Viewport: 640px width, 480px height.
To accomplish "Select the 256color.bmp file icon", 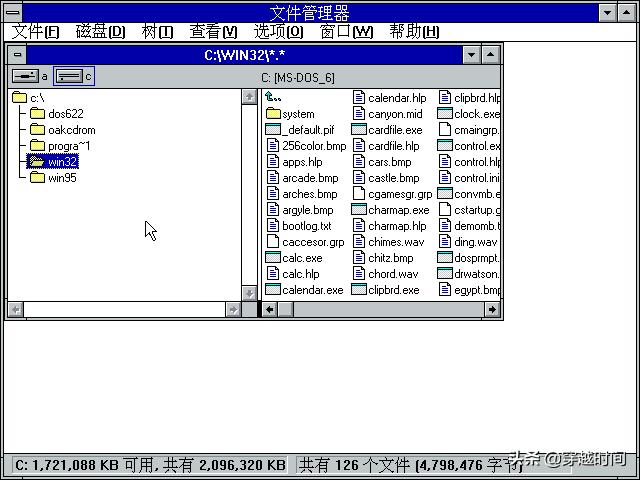I will tap(273, 146).
